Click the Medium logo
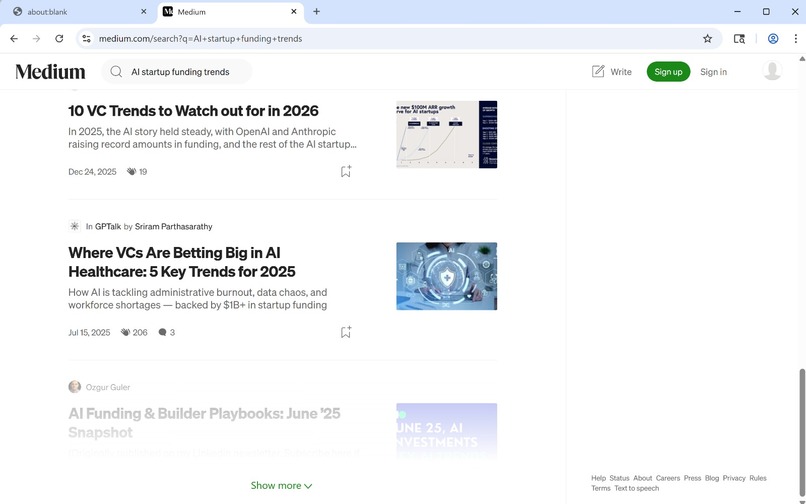Viewport: 806px width, 504px height. tap(50, 71)
